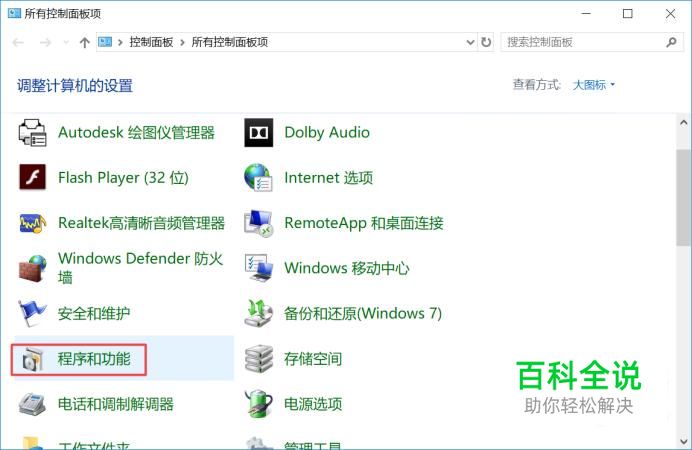
Task: Open the Dolby Audio link
Action: tap(327, 132)
